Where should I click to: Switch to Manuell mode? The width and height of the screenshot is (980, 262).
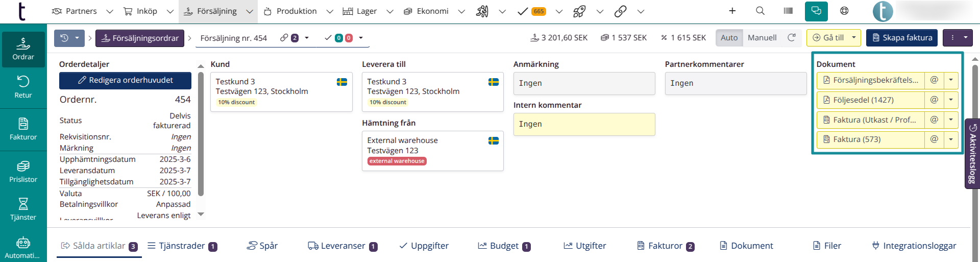click(x=762, y=38)
